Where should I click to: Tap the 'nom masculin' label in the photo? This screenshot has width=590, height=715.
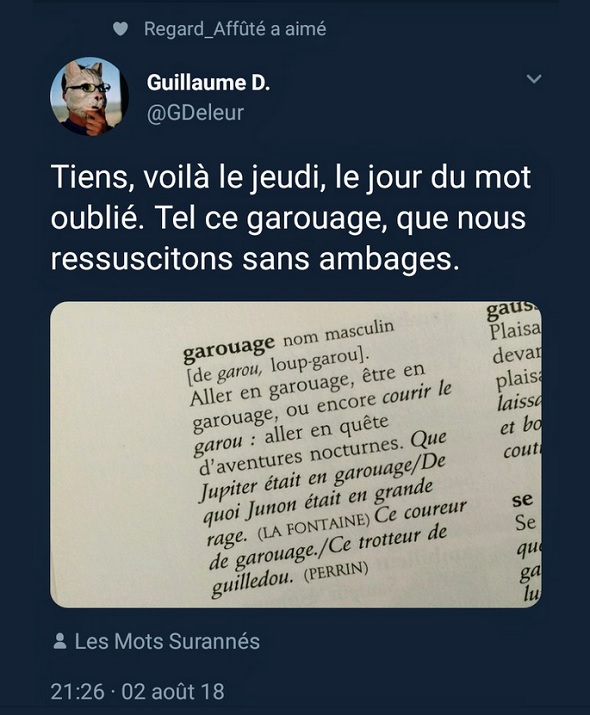tap(338, 333)
